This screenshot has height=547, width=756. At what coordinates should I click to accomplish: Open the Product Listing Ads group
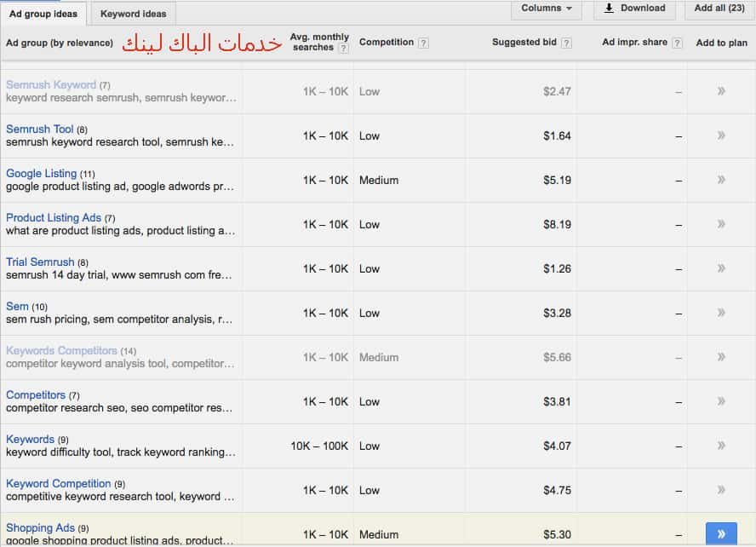pos(54,217)
